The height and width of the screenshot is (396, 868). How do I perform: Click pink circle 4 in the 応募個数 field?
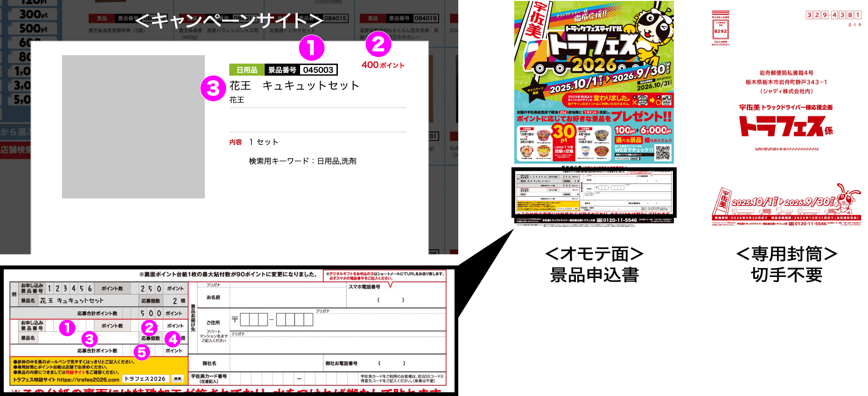point(173,339)
